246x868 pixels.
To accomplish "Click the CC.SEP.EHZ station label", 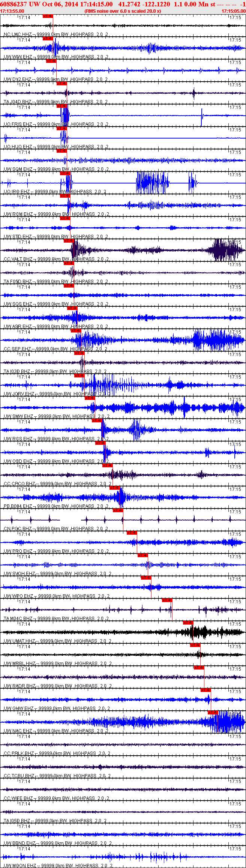I will click(x=17, y=349).
